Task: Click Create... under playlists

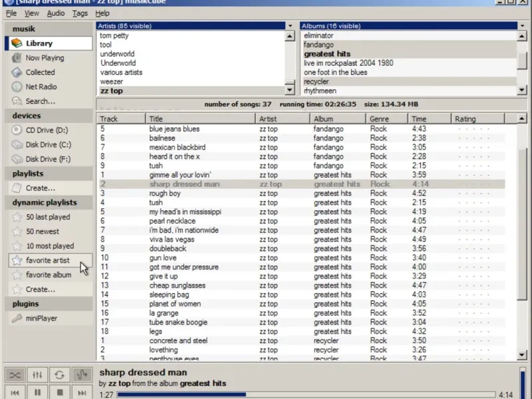Action: pos(41,188)
